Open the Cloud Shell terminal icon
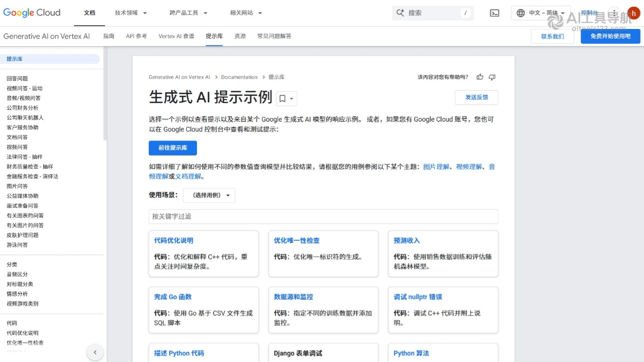This screenshot has height=362, width=644. [x=495, y=13]
